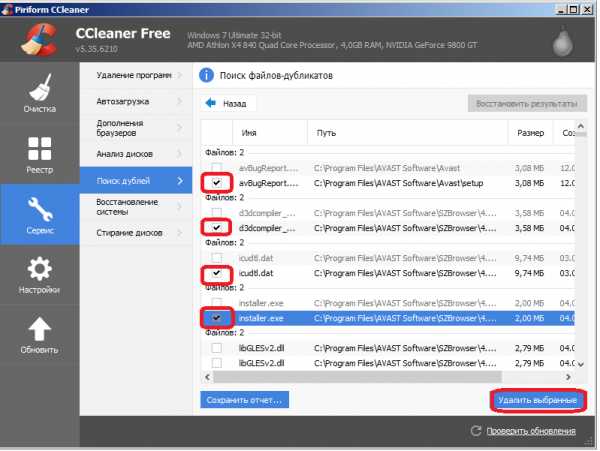Open the Реестр registry section
This screenshot has height=451, width=600.
point(39,154)
